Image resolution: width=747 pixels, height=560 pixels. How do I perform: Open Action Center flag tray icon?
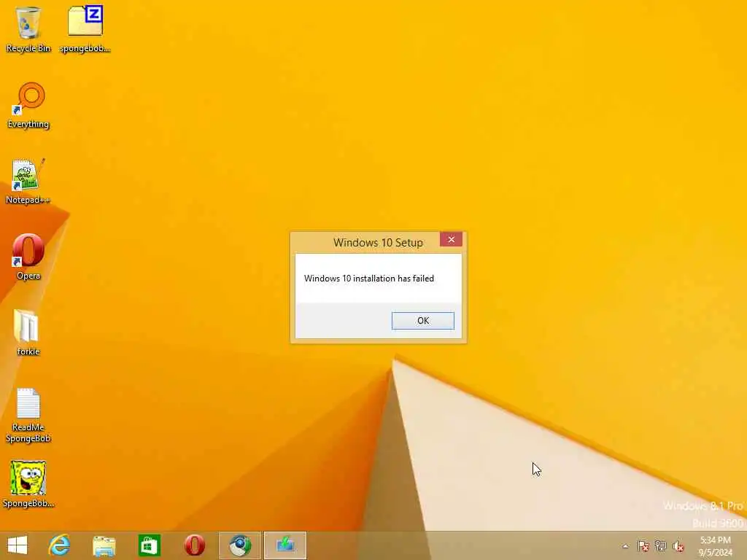click(643, 546)
